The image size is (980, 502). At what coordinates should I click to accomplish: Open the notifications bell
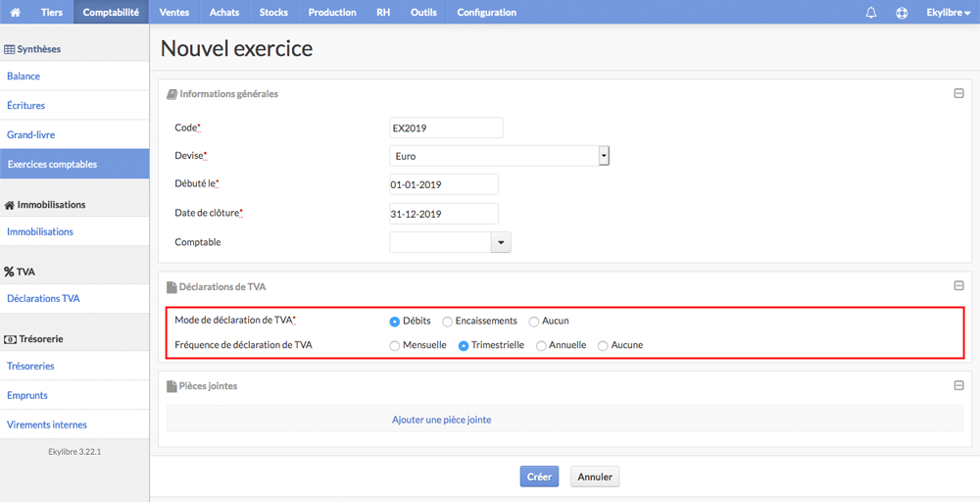tap(870, 13)
